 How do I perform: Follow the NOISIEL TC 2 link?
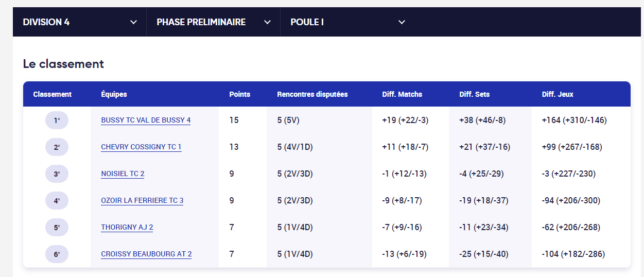pos(123,174)
